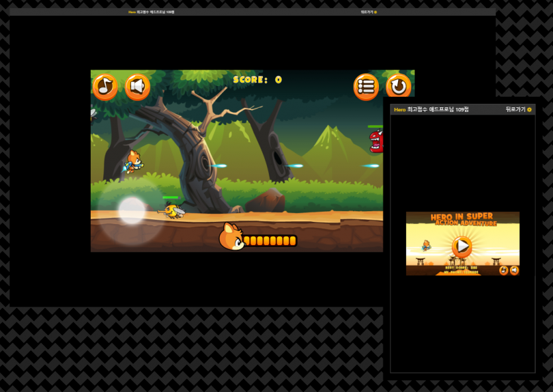Viewport: 553px width, 392px height.
Task: Click the orange segmented health bar
Action: tap(270, 240)
